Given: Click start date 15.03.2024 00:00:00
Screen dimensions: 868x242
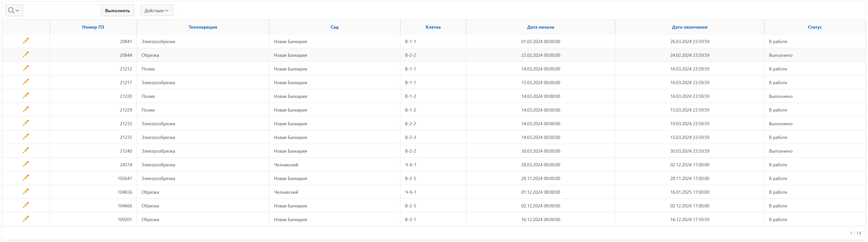Looking at the screenshot, I should 541,82.
